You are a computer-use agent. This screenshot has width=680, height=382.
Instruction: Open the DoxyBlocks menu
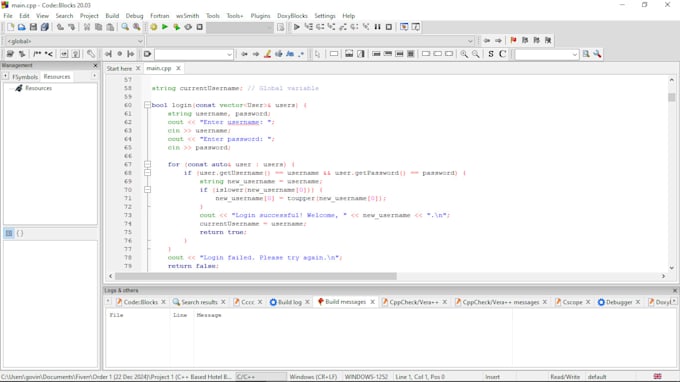click(292, 16)
